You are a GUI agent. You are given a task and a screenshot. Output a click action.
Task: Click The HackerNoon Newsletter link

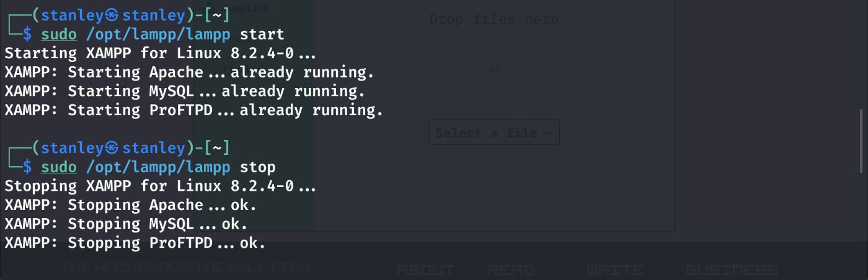coord(185,267)
